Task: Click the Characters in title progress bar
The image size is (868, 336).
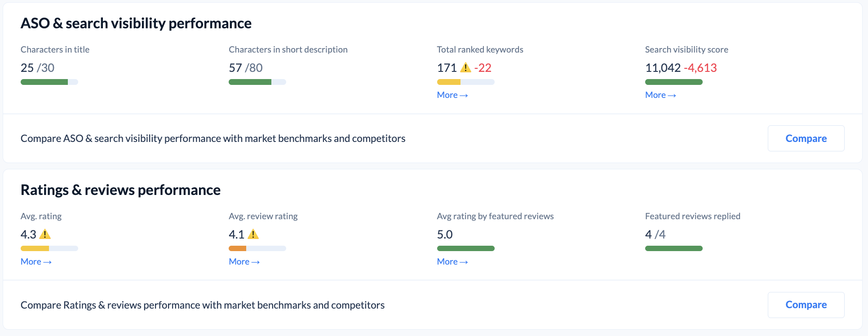Action: (x=49, y=82)
